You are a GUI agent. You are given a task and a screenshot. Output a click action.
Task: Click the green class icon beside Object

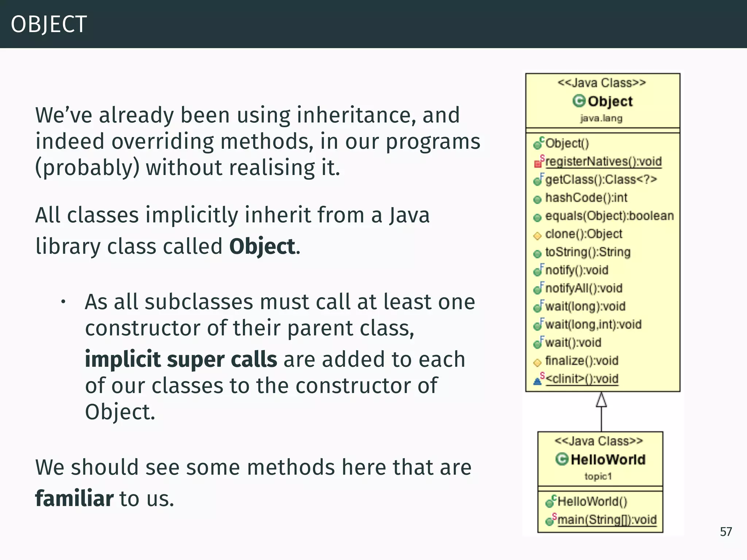579,101
